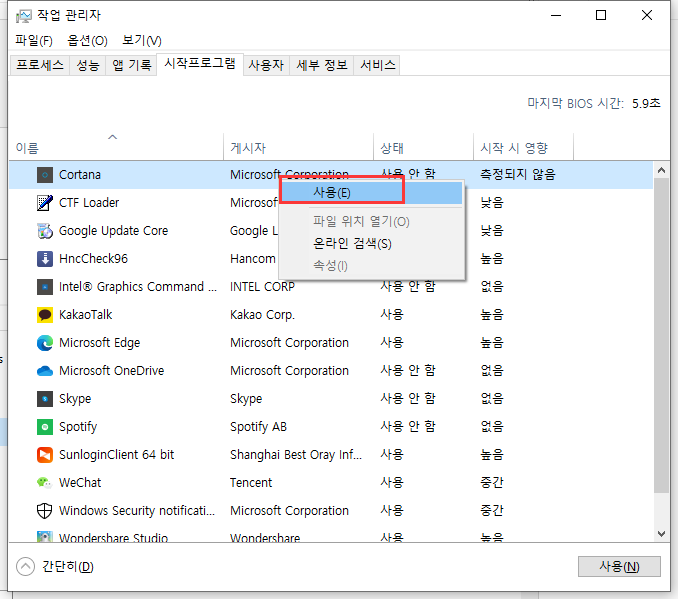Choose 사용(E) in the context menu
Screen dimensions: 678x599
[x=371, y=193]
